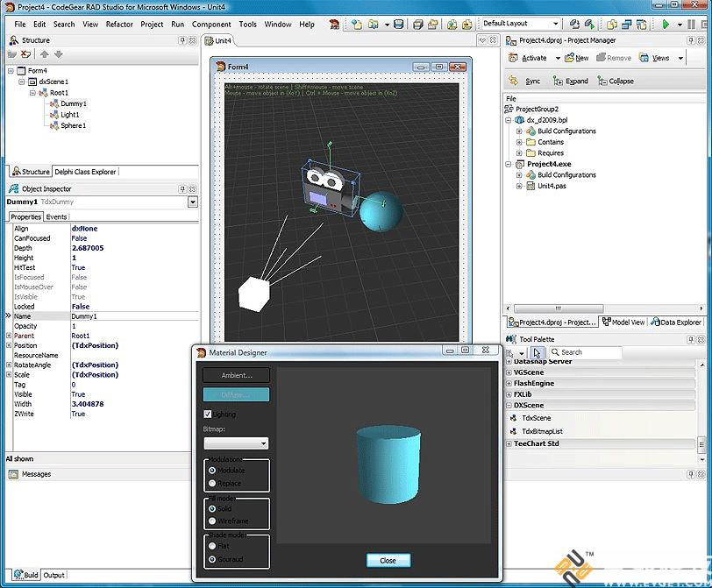Image resolution: width=712 pixels, height=588 pixels.
Task: Click the Move Down arrow in Structure toolbar
Action: click(x=59, y=54)
